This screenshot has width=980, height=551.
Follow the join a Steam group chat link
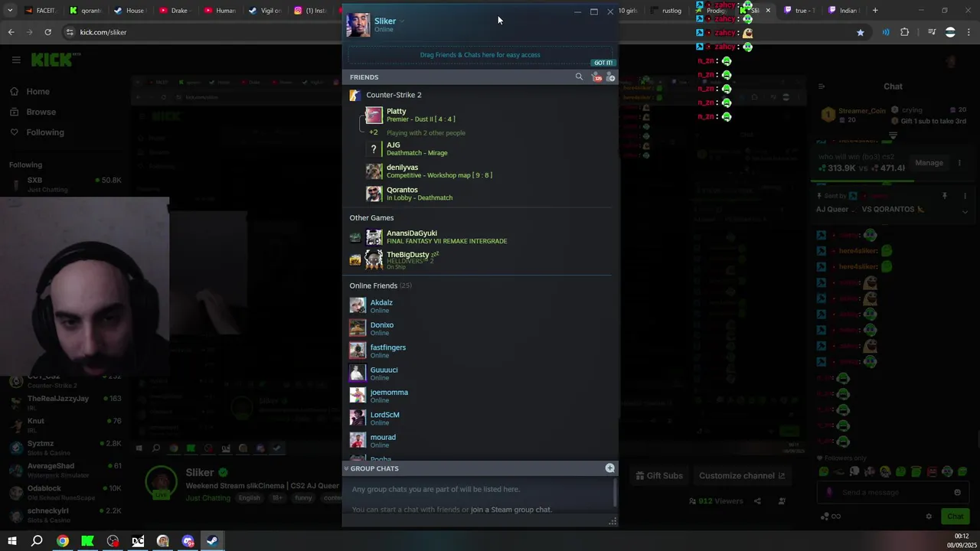(511, 510)
